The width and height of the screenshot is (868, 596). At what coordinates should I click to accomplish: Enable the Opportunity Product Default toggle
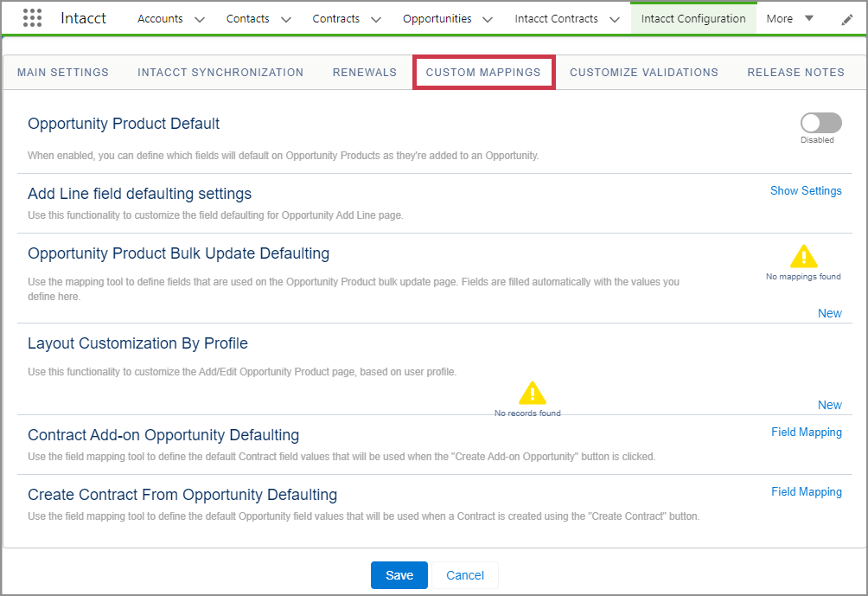click(x=820, y=122)
